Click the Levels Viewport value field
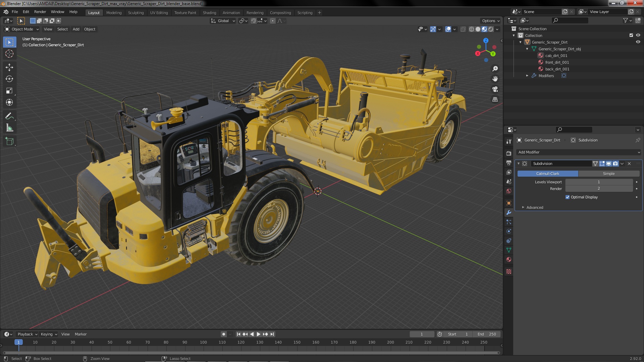Image resolution: width=644 pixels, height=362 pixels. pos(599,182)
